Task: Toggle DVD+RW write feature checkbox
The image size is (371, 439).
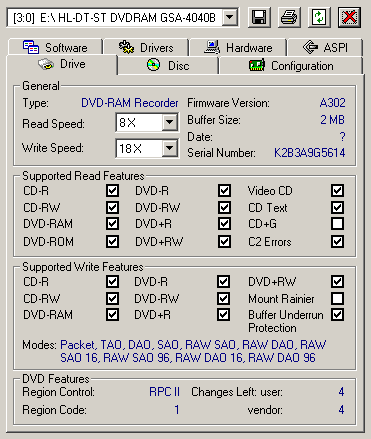Action: click(337, 282)
